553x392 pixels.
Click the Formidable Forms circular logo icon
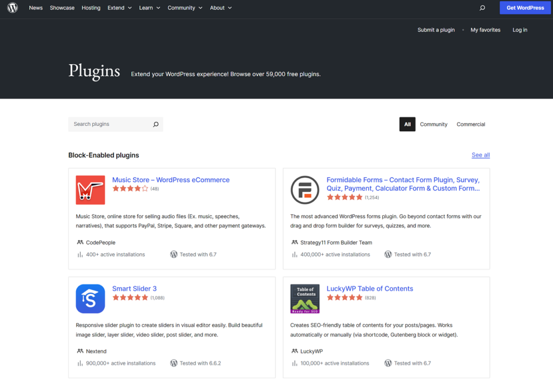[305, 190]
